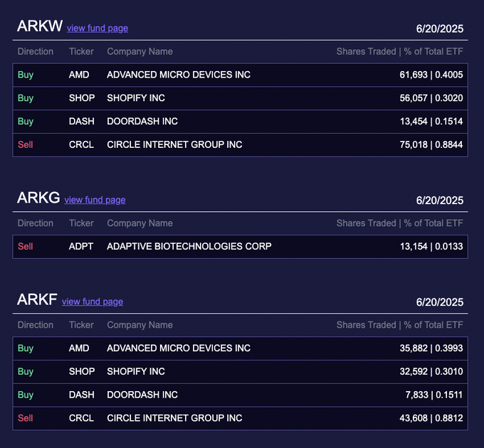This screenshot has width=484, height=448.
Task: Click the ARKW Direction column header
Action: (x=36, y=51)
